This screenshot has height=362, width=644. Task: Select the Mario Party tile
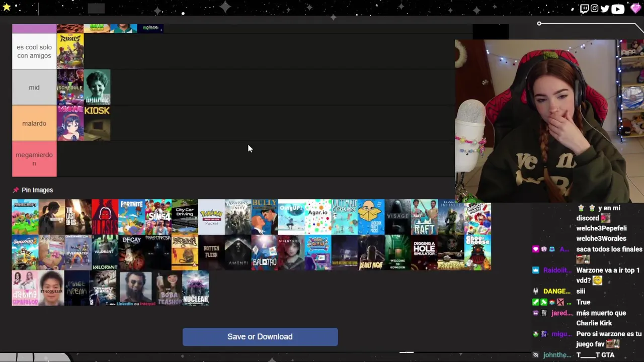477,217
